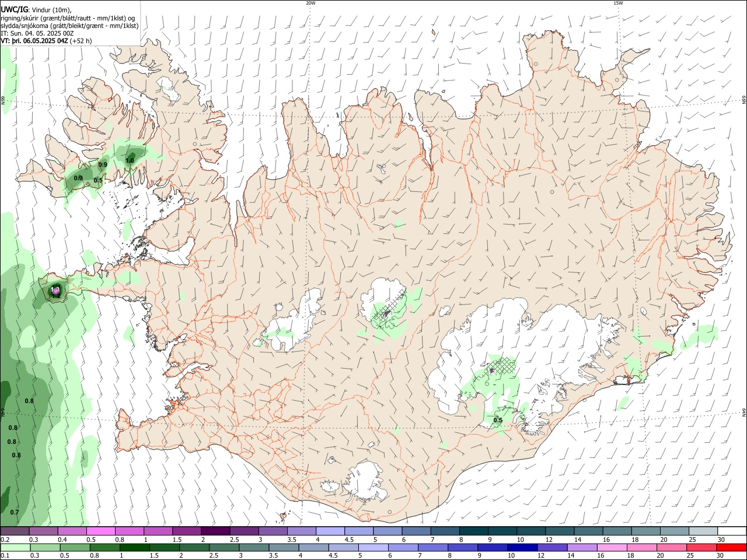Click the '0.7' precipitation value over the southwest sea
The height and width of the screenshot is (560, 747).
[15, 513]
